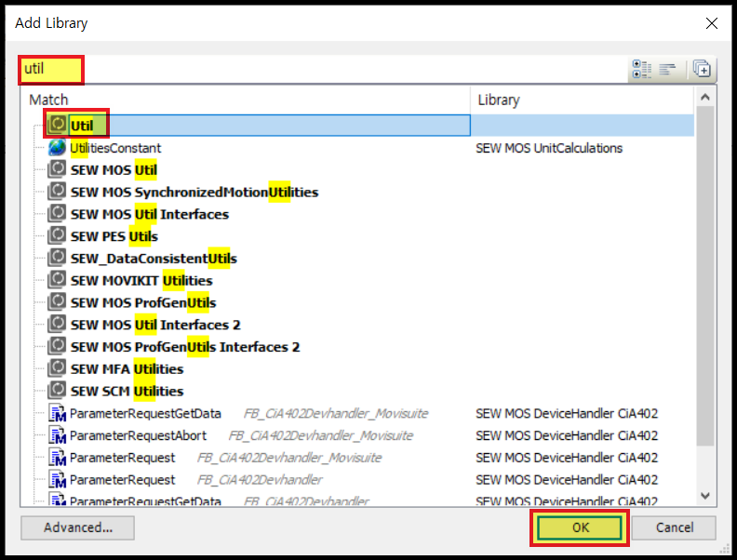Select SEW MOS SynchronizedMotionUtilities library
The width and height of the screenshot is (737, 560).
pyautogui.click(x=194, y=193)
